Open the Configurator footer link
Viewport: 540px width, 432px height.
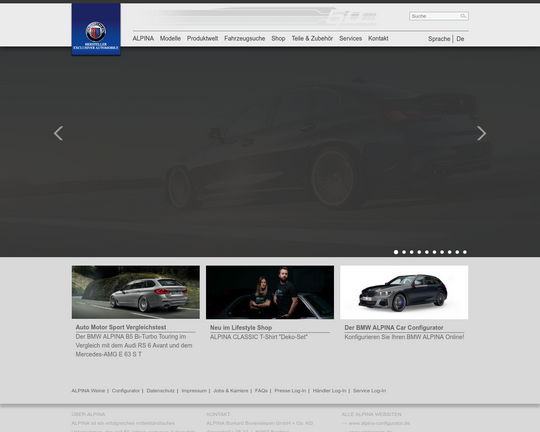126,391
